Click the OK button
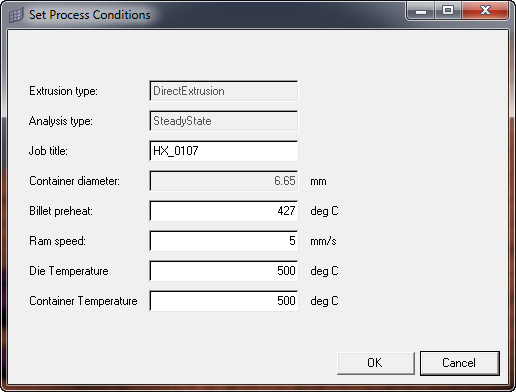 [376, 363]
